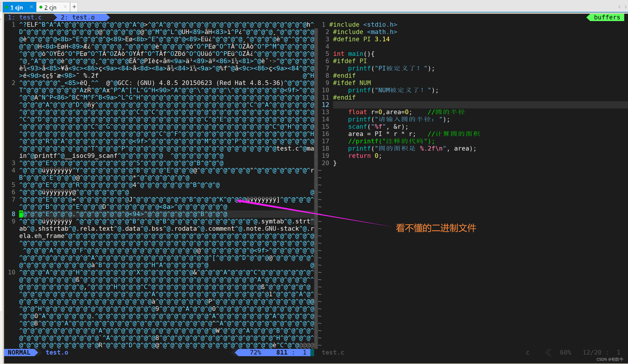
Task: Click the 'buffers' label in tabline
Action: tap(607, 17)
